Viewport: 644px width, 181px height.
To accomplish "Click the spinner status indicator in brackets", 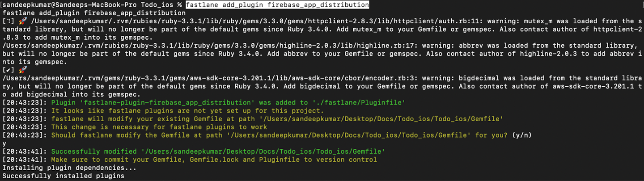I will pos(8,21).
